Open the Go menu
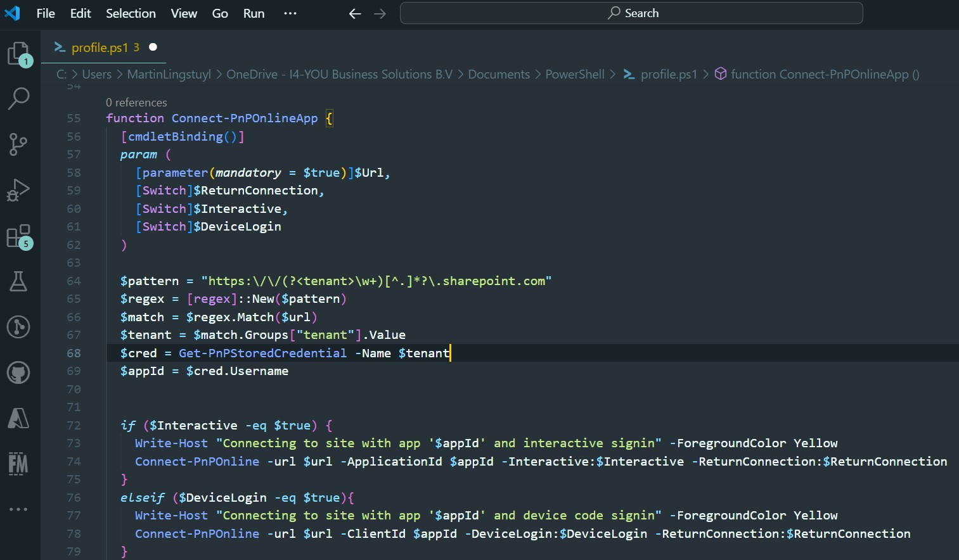This screenshot has width=959, height=560. [x=220, y=13]
